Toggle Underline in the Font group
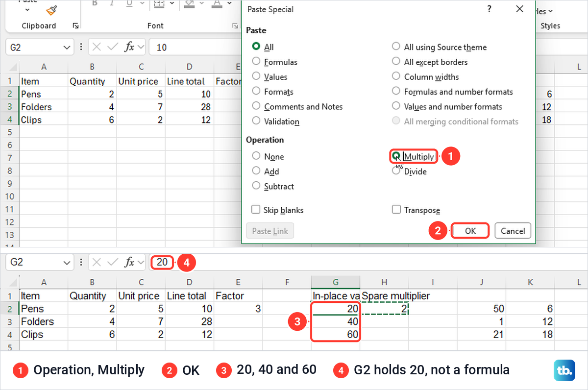 click(129, 4)
